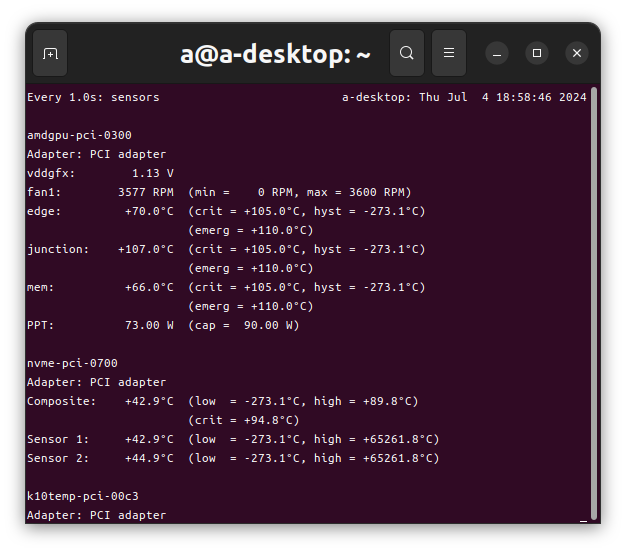This screenshot has width=626, height=552.
Task: Click the a@a-desktop window title
Action: pos(275,54)
